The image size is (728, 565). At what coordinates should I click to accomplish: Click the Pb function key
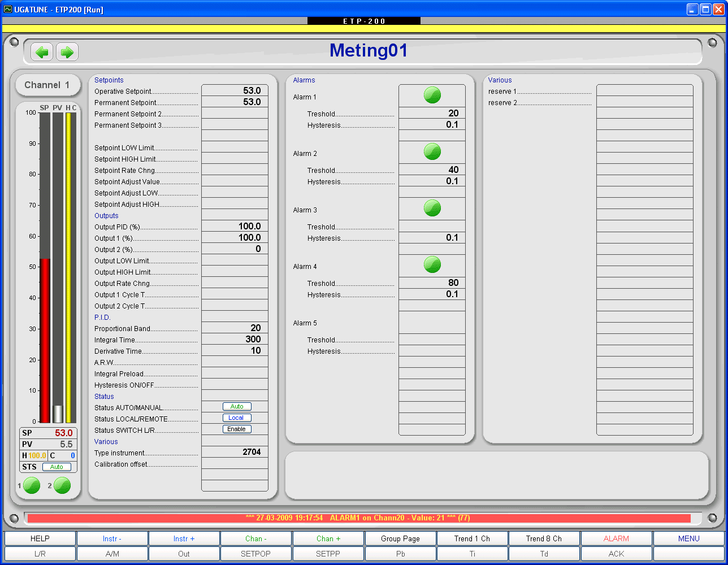click(401, 554)
